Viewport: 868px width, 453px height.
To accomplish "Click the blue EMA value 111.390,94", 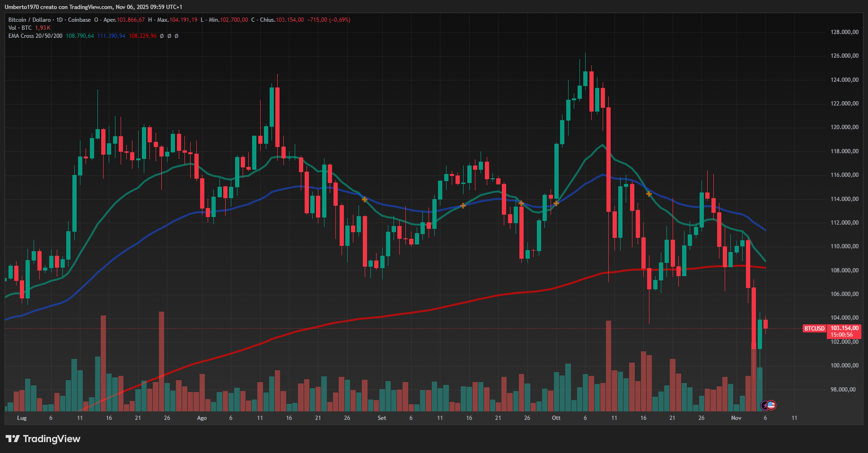I will 111,36.
